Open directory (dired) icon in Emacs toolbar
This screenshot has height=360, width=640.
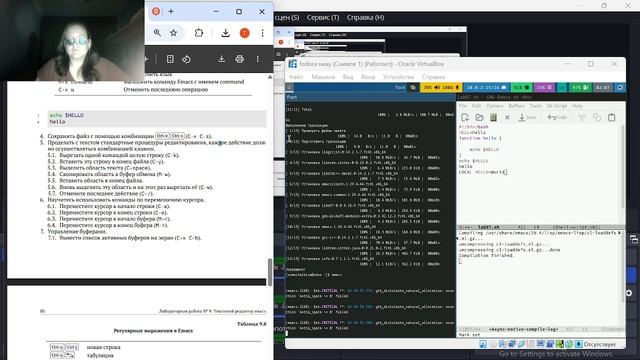coord(493,118)
